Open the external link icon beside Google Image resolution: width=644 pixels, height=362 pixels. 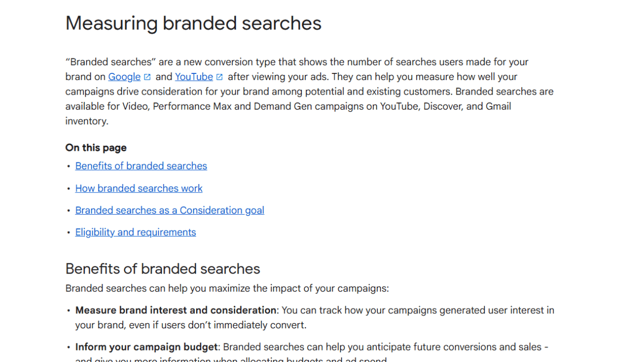147,77
